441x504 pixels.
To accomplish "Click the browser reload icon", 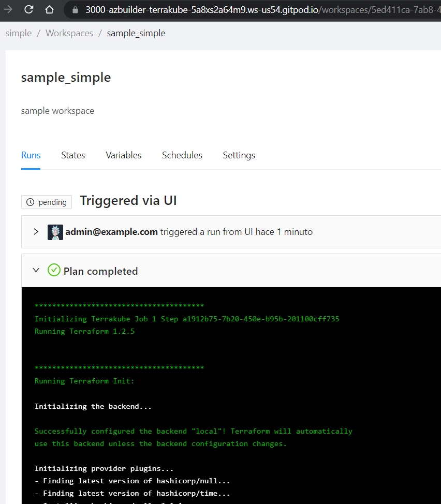I will pos(29,10).
